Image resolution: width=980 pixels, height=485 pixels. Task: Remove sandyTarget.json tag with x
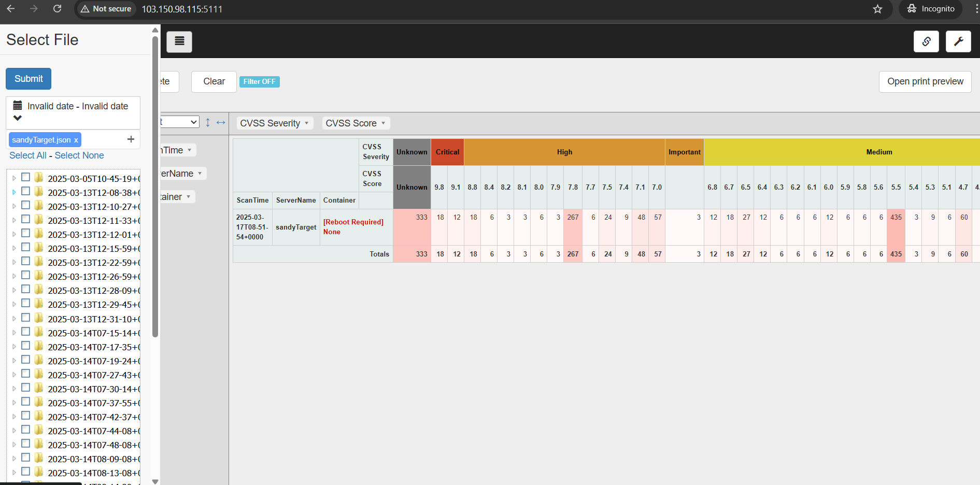coord(76,140)
